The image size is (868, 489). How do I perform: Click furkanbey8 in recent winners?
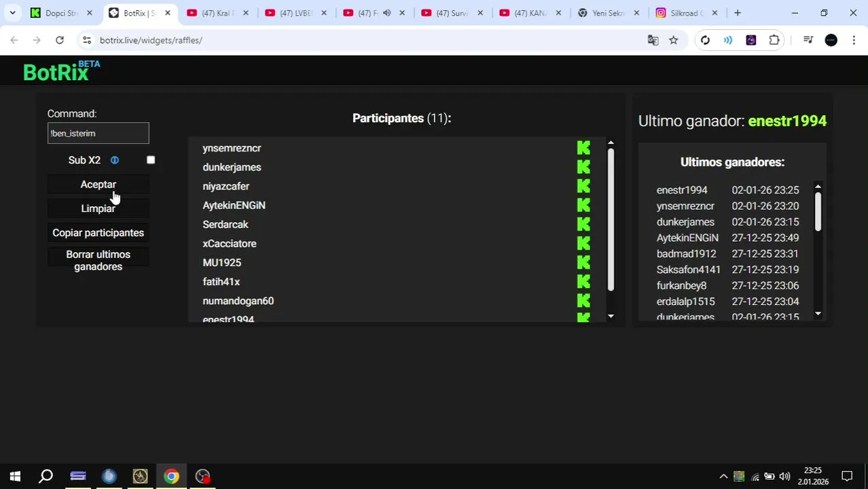click(x=681, y=285)
